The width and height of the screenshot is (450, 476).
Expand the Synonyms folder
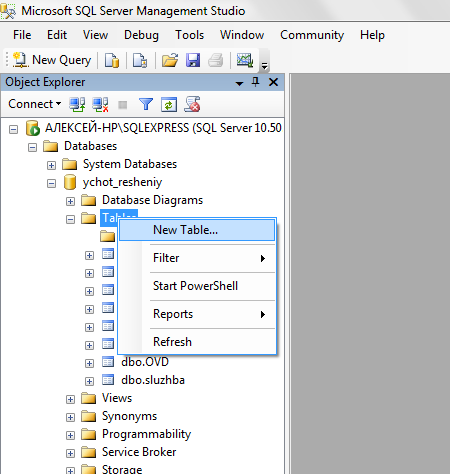coord(70,417)
